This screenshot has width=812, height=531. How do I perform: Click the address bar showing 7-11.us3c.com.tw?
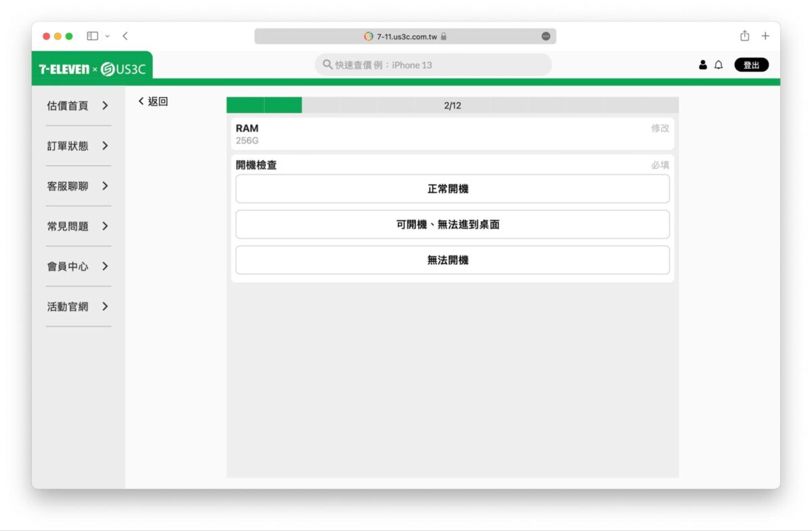405,37
